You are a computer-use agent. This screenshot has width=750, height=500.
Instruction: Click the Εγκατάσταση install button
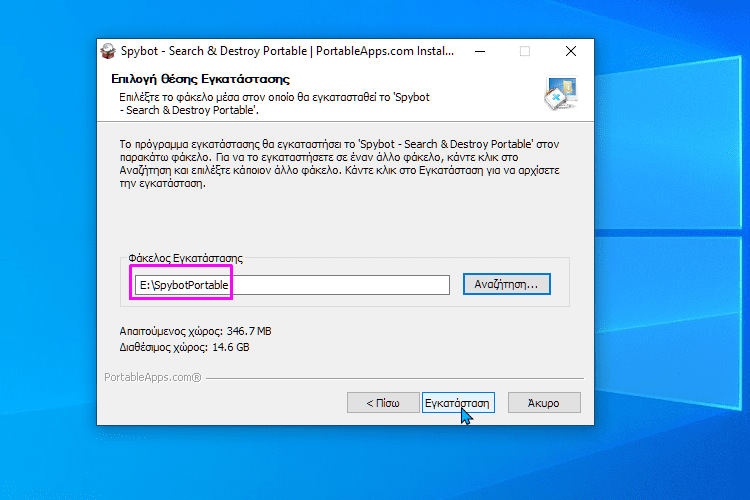[458, 403]
